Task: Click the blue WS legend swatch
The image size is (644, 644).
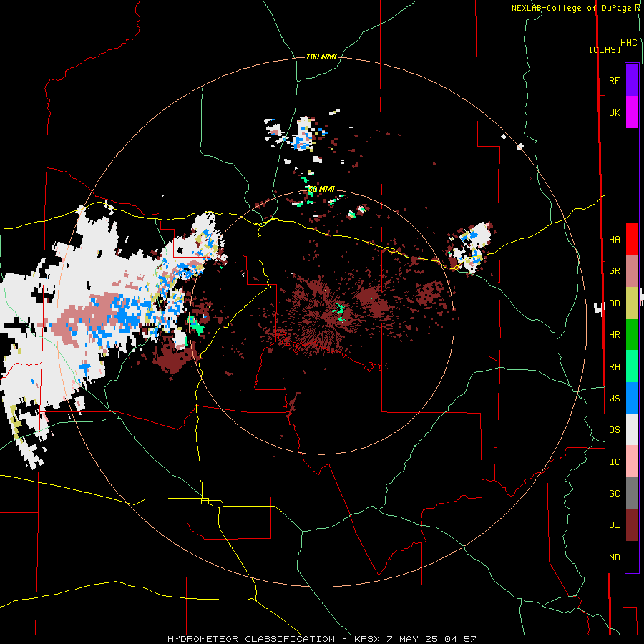Action: (632, 398)
